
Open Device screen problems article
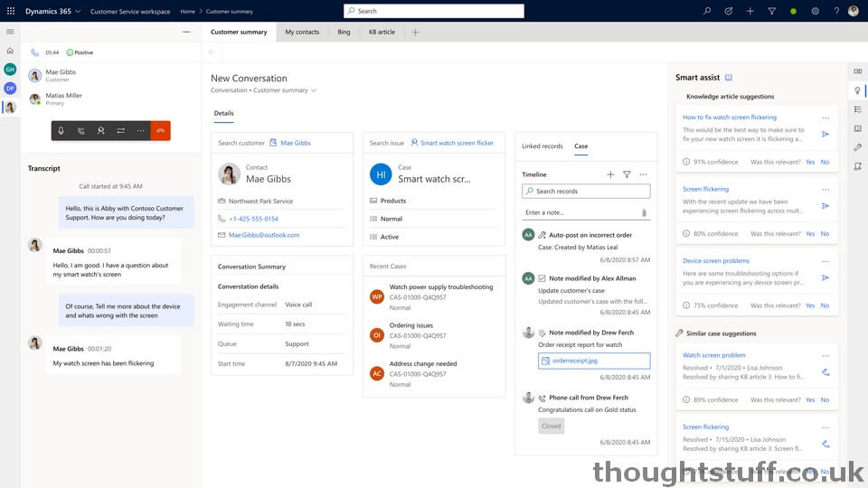tap(716, 260)
